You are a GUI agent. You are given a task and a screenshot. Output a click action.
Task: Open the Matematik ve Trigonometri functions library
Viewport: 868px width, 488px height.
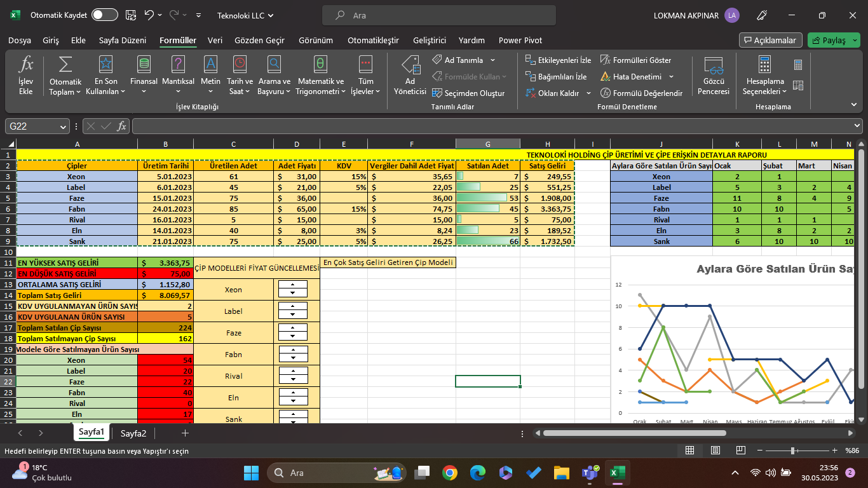321,75
